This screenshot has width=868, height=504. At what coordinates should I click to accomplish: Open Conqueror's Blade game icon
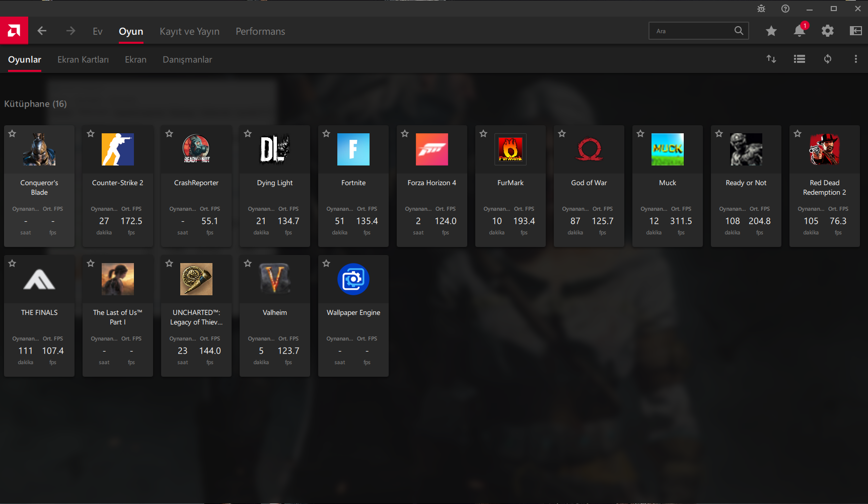pyautogui.click(x=39, y=149)
